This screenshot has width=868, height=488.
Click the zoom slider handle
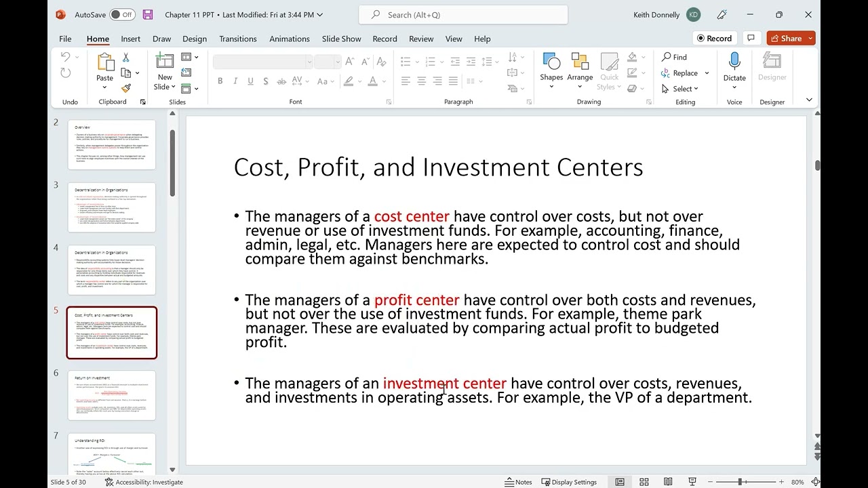(740, 482)
